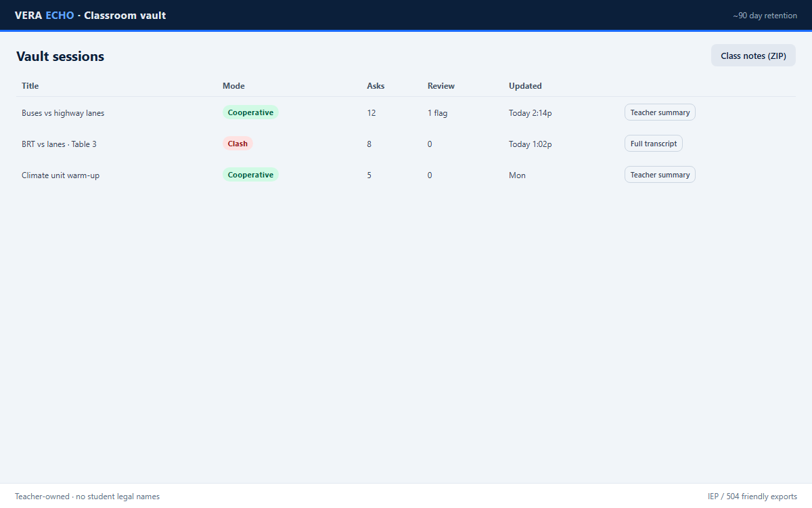The width and height of the screenshot is (812, 508).
Task: Click the ~90 day retention note
Action: point(765,16)
